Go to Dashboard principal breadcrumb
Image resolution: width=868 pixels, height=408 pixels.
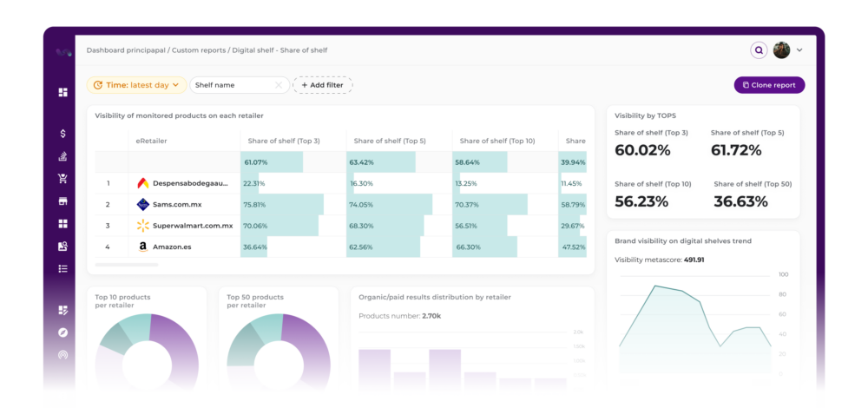pyautogui.click(x=126, y=50)
